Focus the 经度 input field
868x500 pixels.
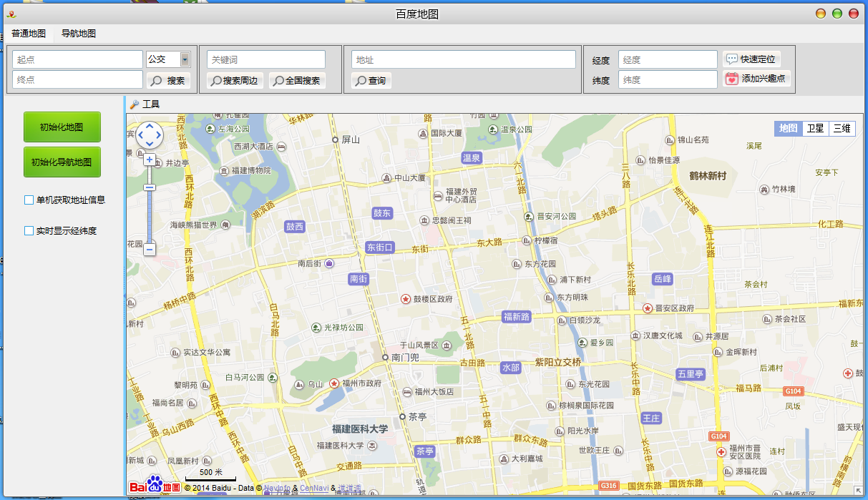pyautogui.click(x=668, y=59)
